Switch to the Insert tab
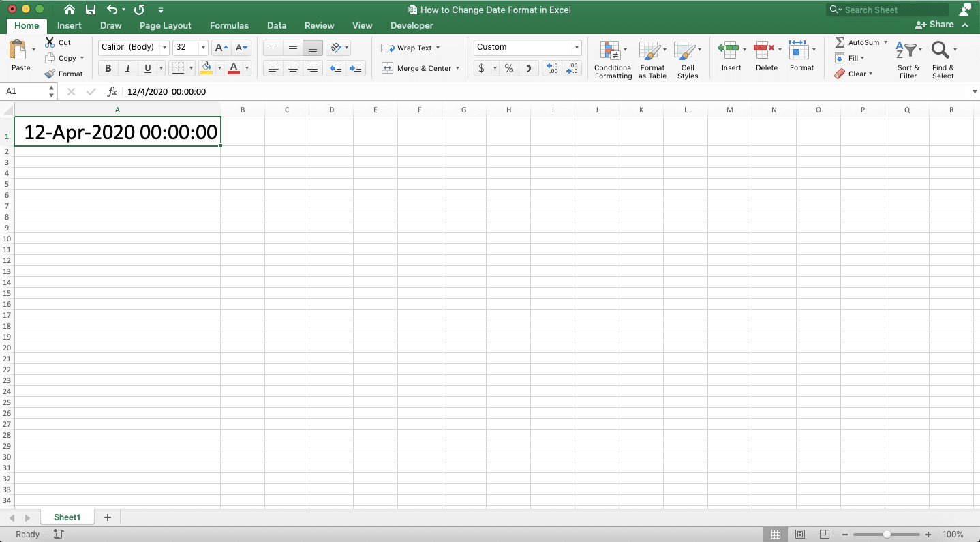 (70, 25)
